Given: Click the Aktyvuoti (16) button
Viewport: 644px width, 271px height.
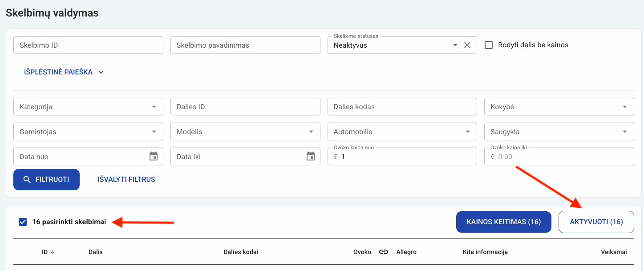Looking at the screenshot, I should (596, 222).
